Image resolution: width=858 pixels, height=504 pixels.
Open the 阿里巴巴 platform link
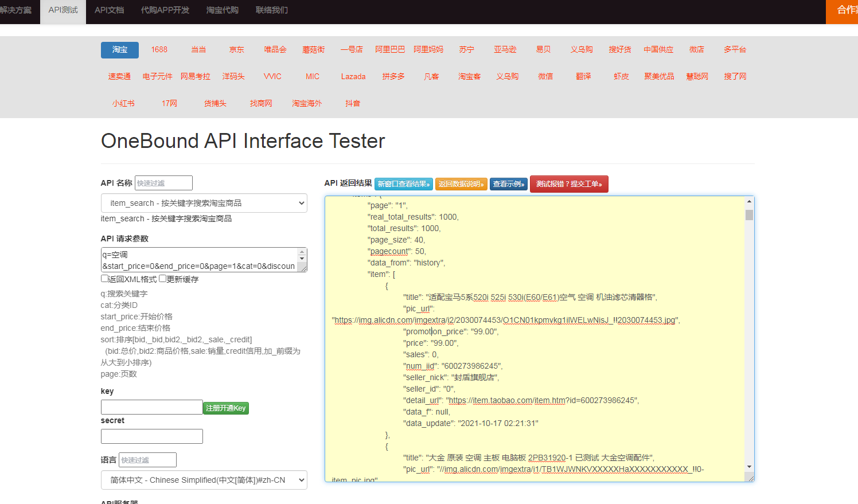click(x=390, y=50)
